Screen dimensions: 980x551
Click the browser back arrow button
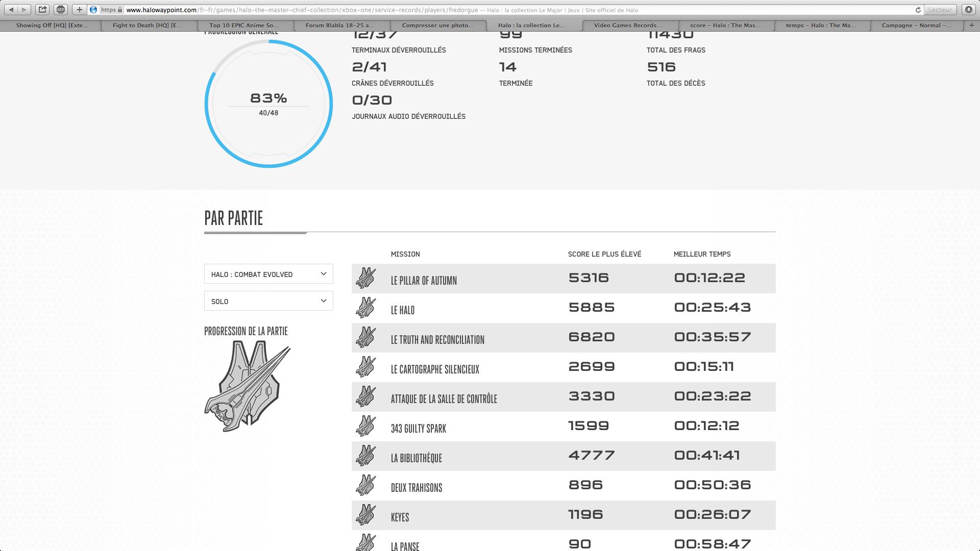tap(11, 10)
